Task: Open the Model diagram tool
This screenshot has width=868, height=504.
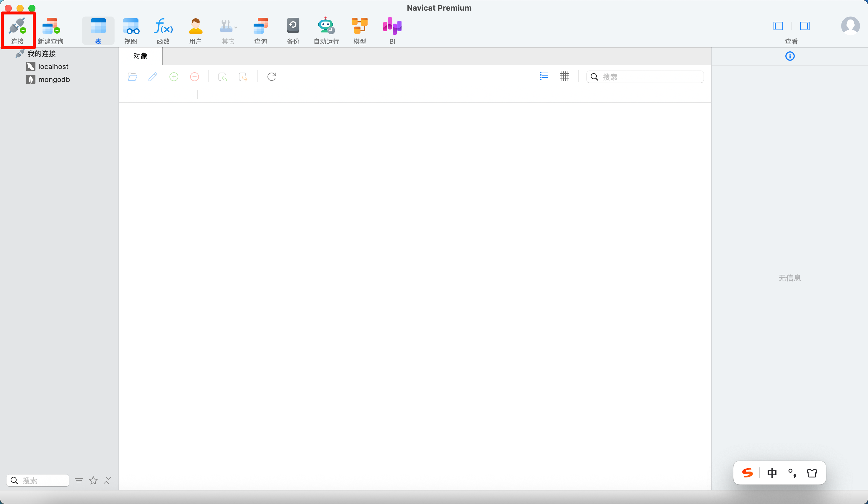Action: coord(359,27)
